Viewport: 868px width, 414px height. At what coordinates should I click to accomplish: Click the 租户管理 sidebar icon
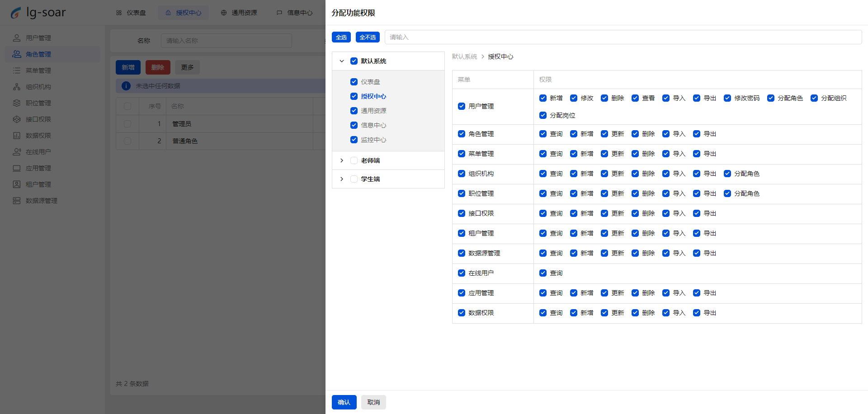[x=17, y=184]
